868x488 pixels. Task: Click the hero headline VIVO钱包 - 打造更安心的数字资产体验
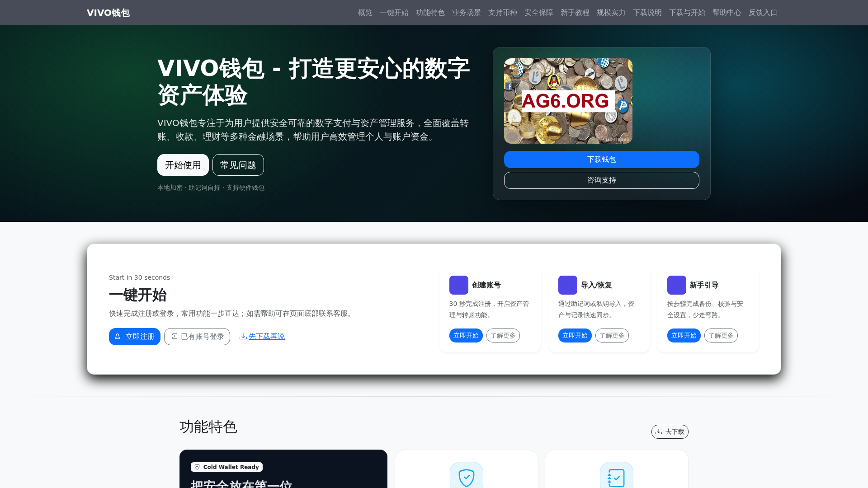click(x=313, y=82)
